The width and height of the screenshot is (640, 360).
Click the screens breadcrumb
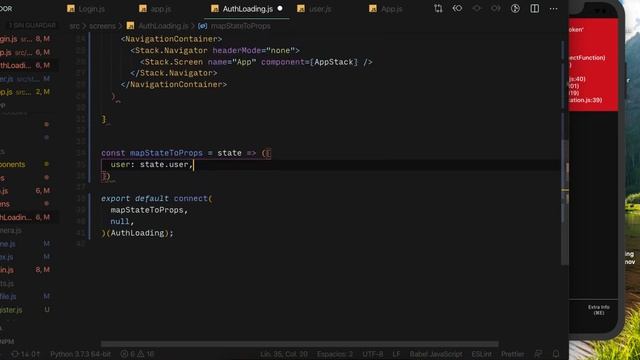(x=102, y=26)
